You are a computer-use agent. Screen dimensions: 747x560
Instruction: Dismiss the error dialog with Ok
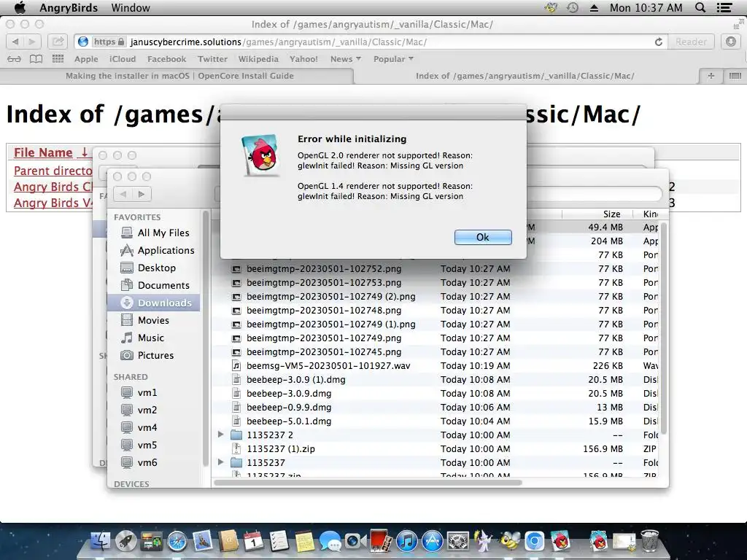click(483, 237)
